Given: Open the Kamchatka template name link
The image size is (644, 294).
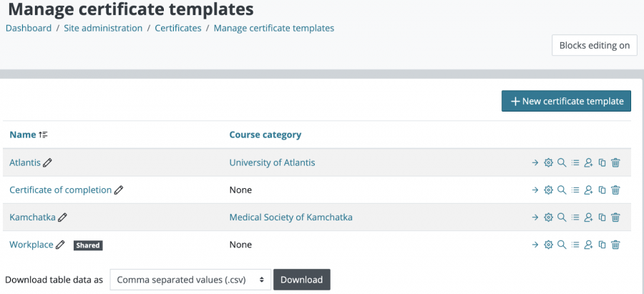Looking at the screenshot, I should [x=32, y=217].
